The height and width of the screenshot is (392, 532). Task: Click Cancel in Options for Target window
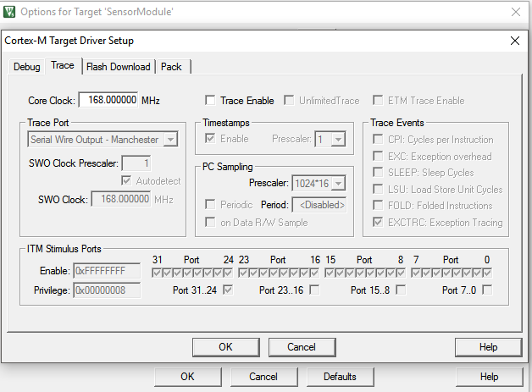[263, 377]
